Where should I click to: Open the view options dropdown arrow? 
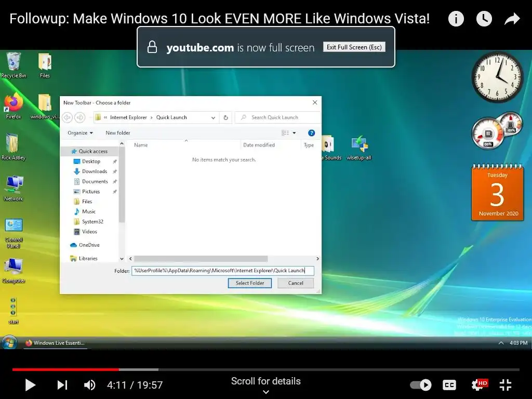294,133
